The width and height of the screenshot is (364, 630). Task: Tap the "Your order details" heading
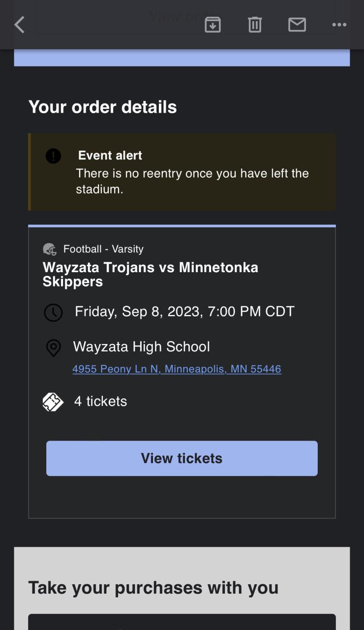[102, 107]
